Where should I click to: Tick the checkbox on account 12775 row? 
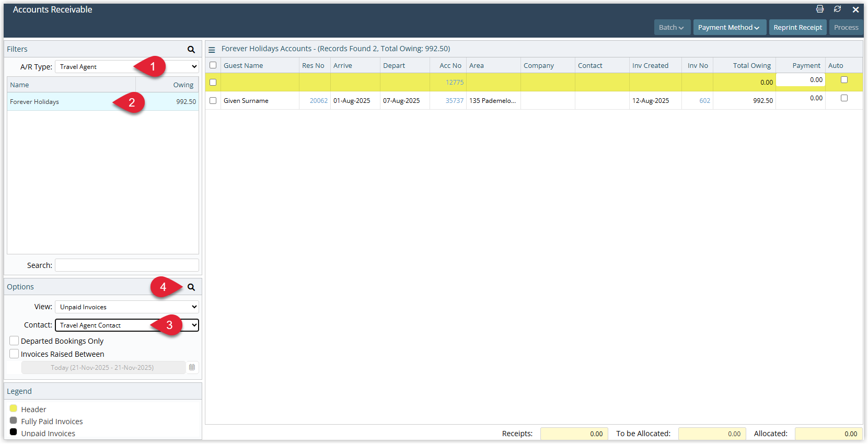coord(213,82)
